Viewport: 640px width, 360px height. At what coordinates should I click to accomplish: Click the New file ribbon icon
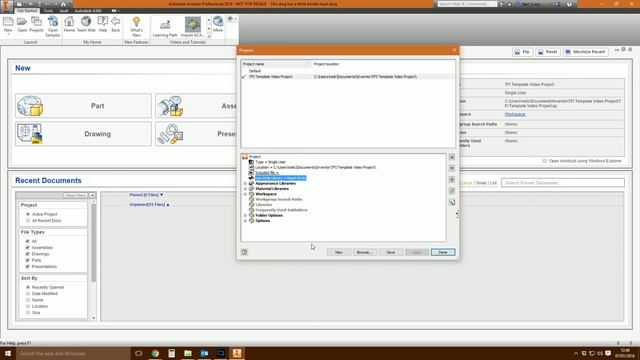tap(8, 22)
